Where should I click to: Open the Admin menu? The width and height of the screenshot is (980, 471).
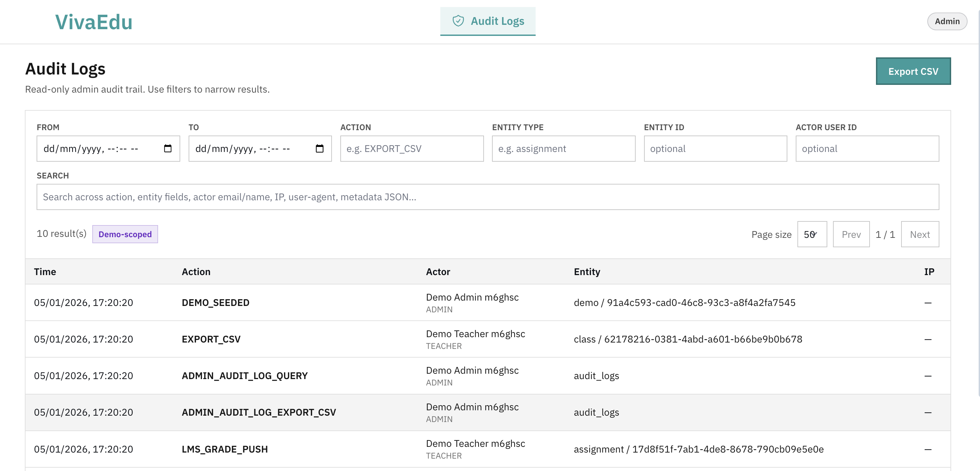[947, 21]
